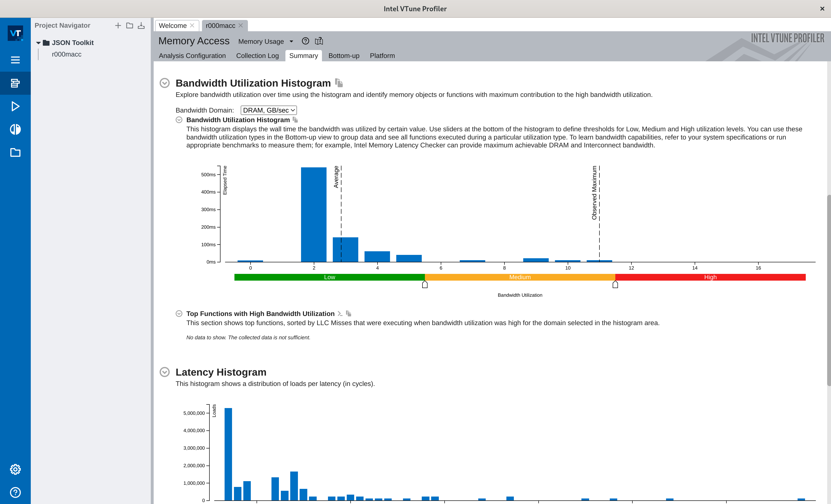The height and width of the screenshot is (504, 831).
Task: Click the orange Medium utilization band
Action: [520, 277]
